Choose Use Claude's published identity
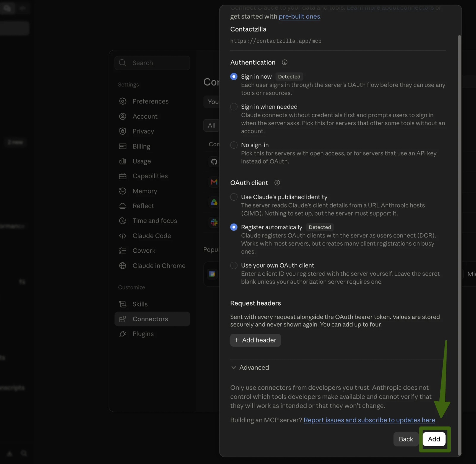476x464 pixels. pyautogui.click(x=234, y=197)
